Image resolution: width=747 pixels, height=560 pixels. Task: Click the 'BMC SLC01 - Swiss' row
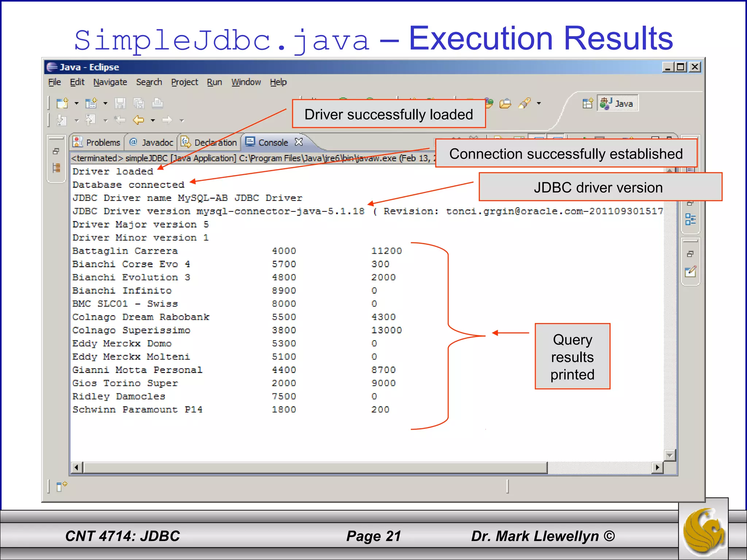[225, 304]
